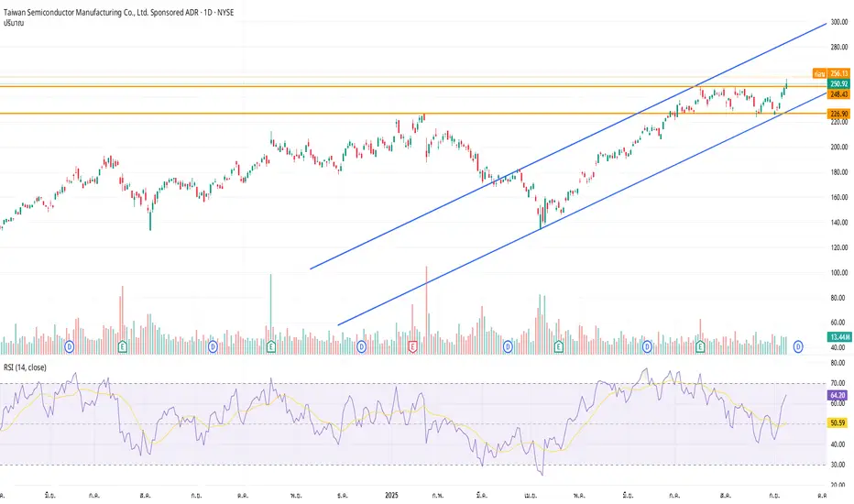Click the tallest red volume bar

426,310
